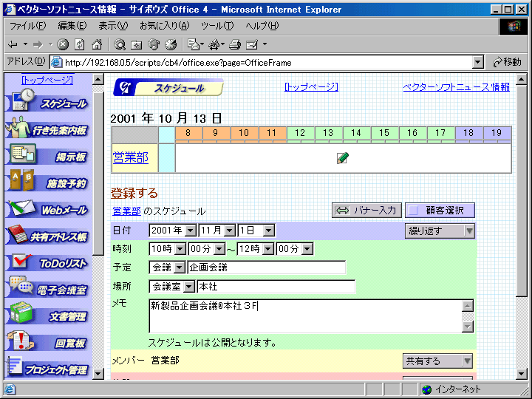The height and width of the screenshot is (399, 532).
Task: Click the 移動 go button
Action: (507, 62)
